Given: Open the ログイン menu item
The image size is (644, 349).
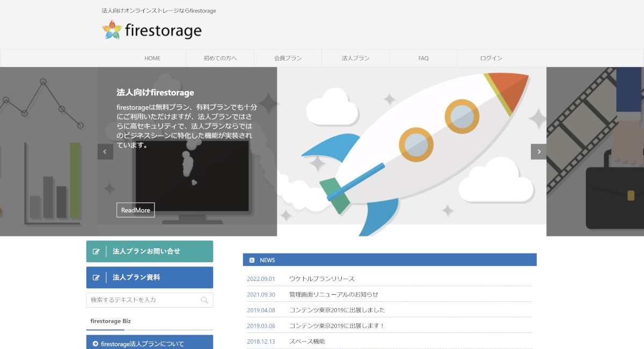Looking at the screenshot, I should tap(491, 58).
